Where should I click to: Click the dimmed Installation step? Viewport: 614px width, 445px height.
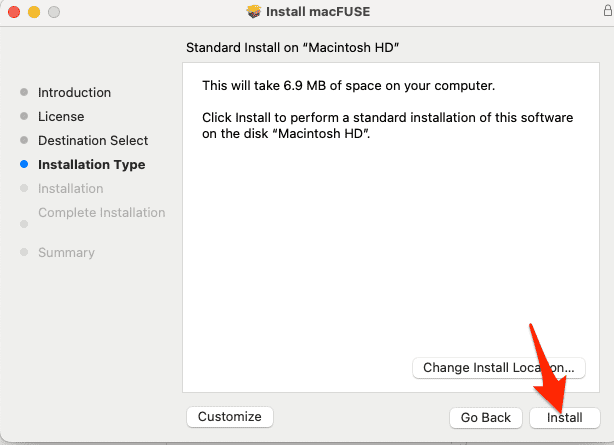pyautogui.click(x=70, y=189)
